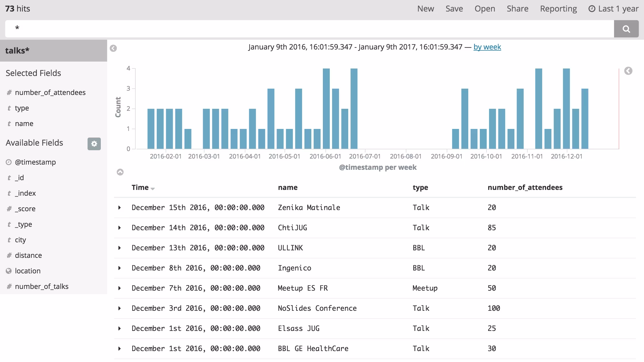Open available fields settings gear
Image resolution: width=644 pixels, height=362 pixels.
click(x=94, y=144)
